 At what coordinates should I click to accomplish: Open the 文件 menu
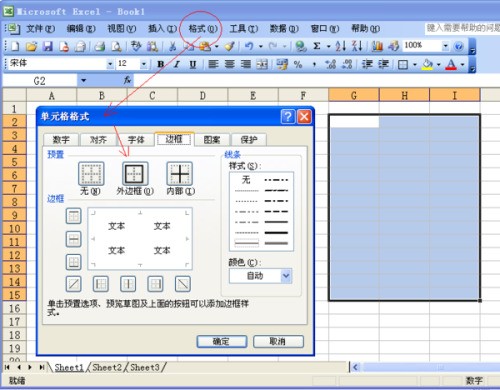click(41, 29)
